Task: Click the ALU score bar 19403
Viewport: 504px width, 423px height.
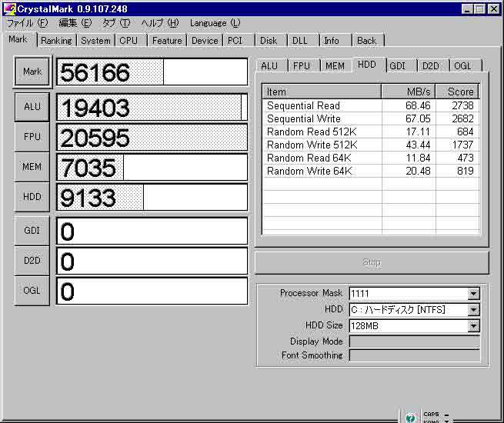Action: [152, 107]
